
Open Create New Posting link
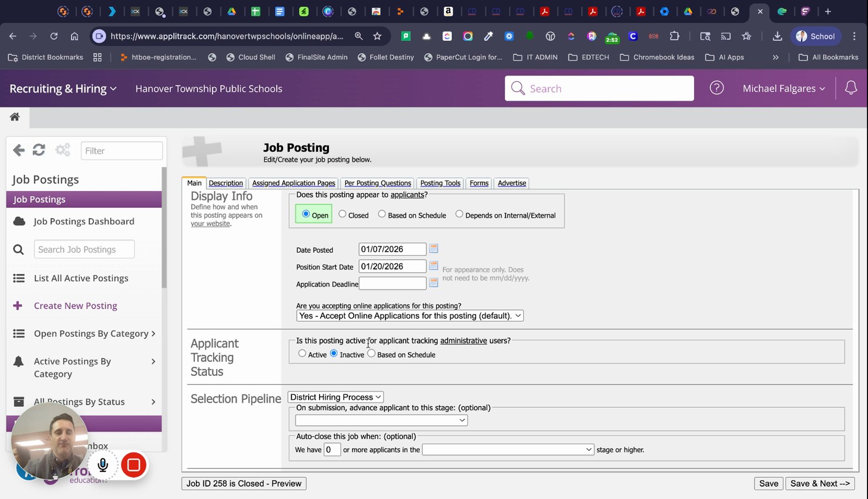coord(75,306)
